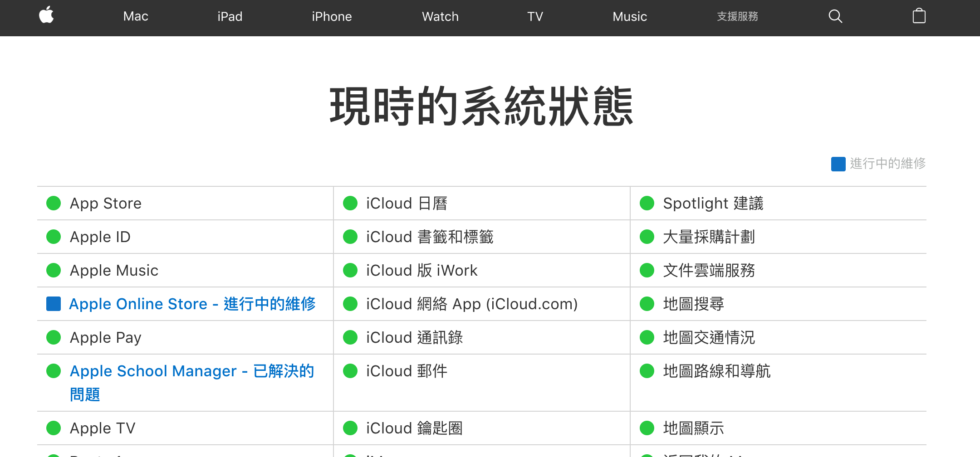Click the green dot for iCloud 鑰匙圈

point(350,428)
